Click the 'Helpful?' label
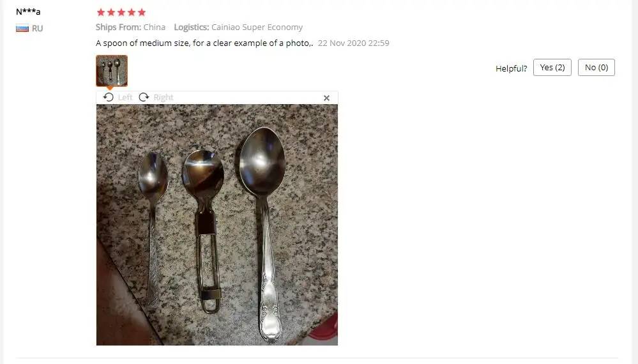Image resolution: width=638 pixels, height=364 pixels. (511, 68)
